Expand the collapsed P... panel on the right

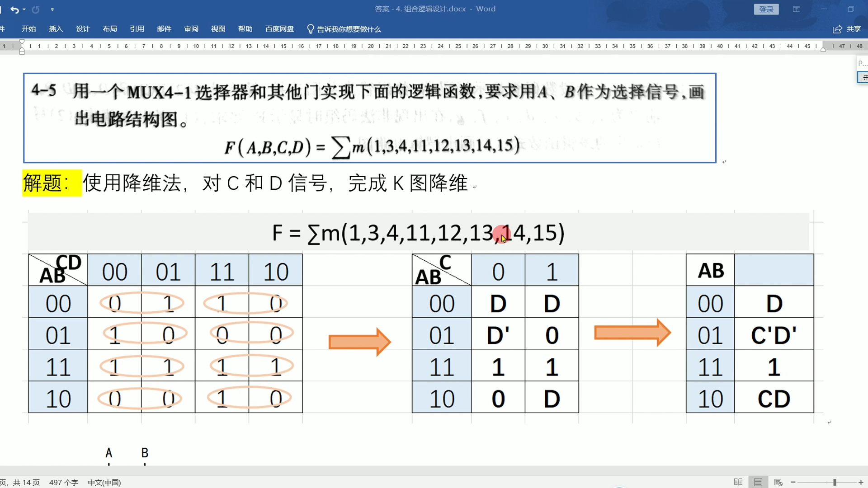(x=861, y=63)
